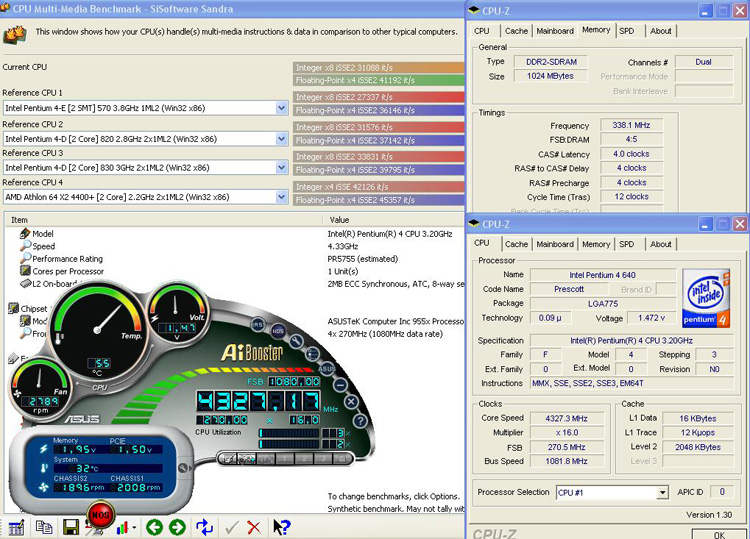Select the Model row in item list
Screen dimensions: 750x539
click(43, 234)
